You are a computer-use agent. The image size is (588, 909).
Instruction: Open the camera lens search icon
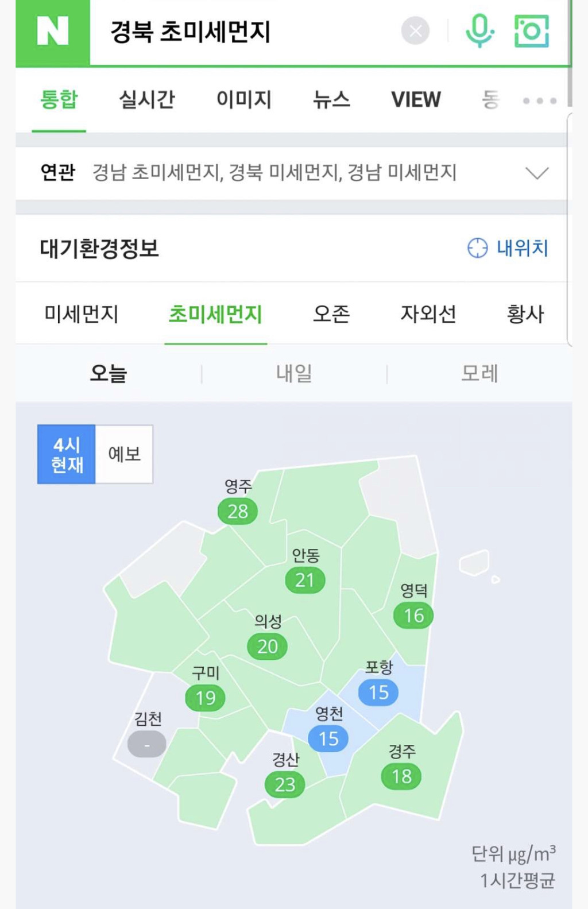532,31
